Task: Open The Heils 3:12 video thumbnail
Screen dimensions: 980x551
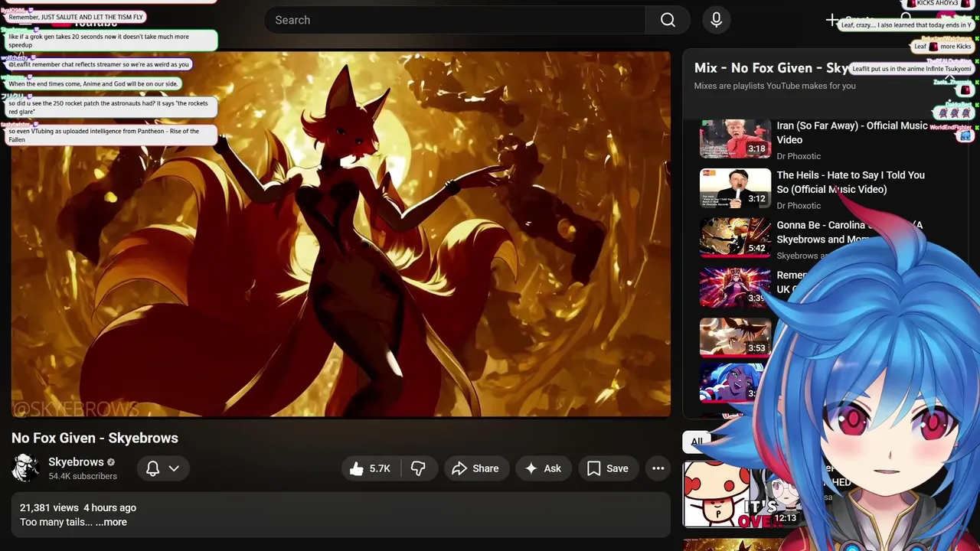Action: point(735,188)
